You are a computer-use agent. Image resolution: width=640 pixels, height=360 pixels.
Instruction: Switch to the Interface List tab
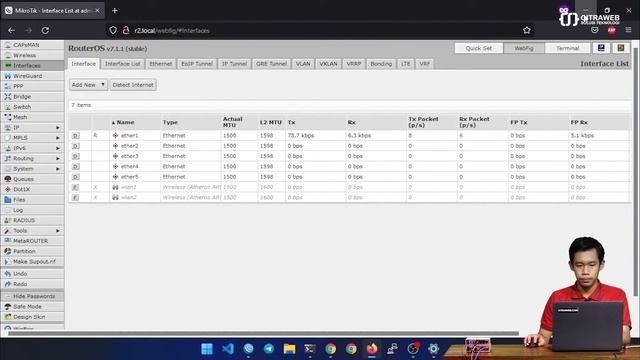122,64
